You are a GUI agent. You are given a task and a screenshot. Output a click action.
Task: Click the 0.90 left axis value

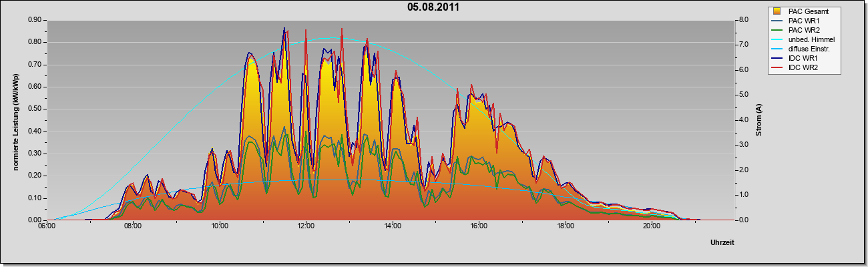[x=35, y=20]
